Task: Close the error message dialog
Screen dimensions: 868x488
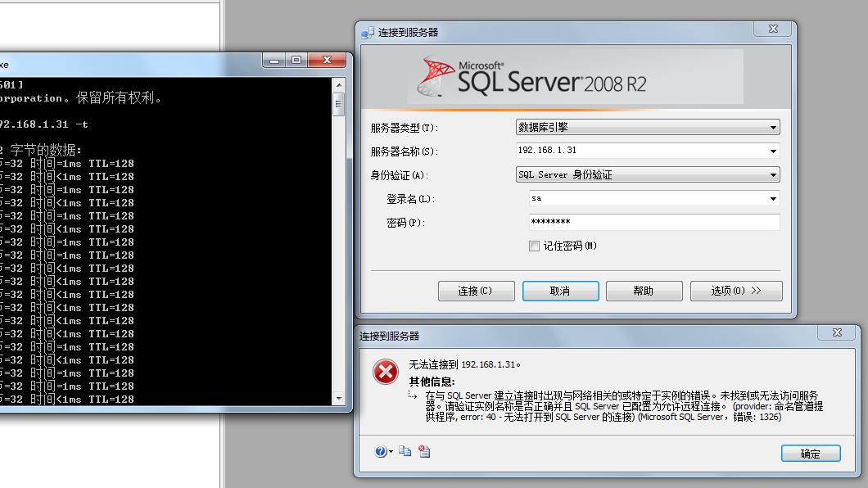Action: (x=838, y=332)
